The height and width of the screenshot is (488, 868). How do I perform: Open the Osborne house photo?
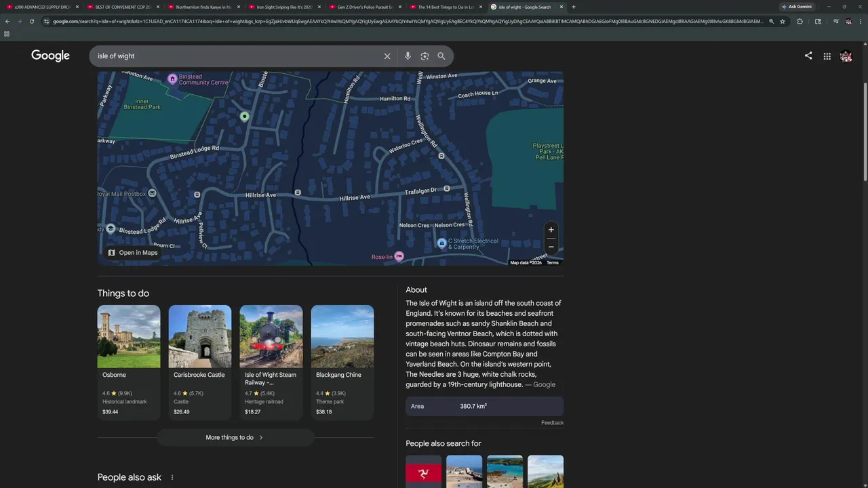[x=129, y=336]
